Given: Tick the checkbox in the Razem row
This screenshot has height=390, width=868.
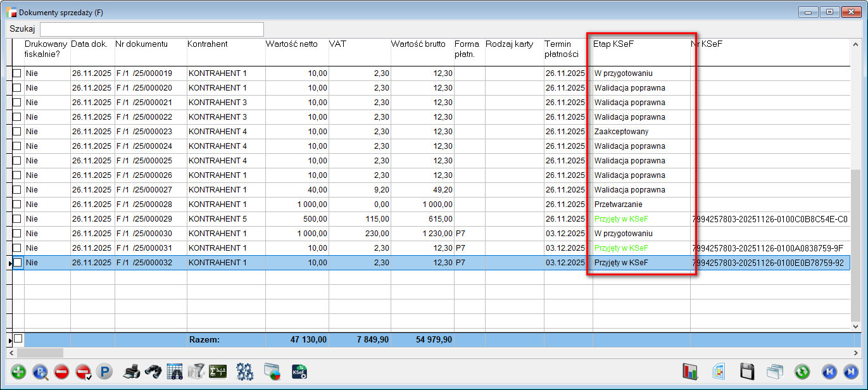Looking at the screenshot, I should click(x=18, y=339).
